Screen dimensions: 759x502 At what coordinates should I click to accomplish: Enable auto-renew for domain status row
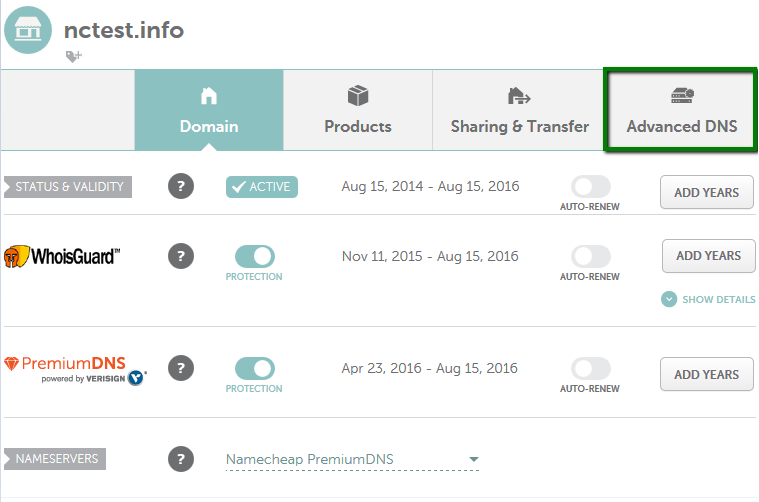pos(590,186)
